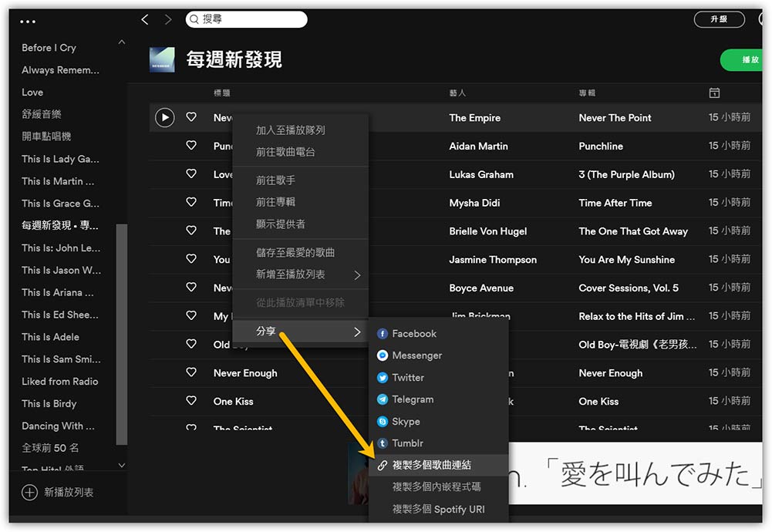Sort by 標題 column header

coord(221,93)
